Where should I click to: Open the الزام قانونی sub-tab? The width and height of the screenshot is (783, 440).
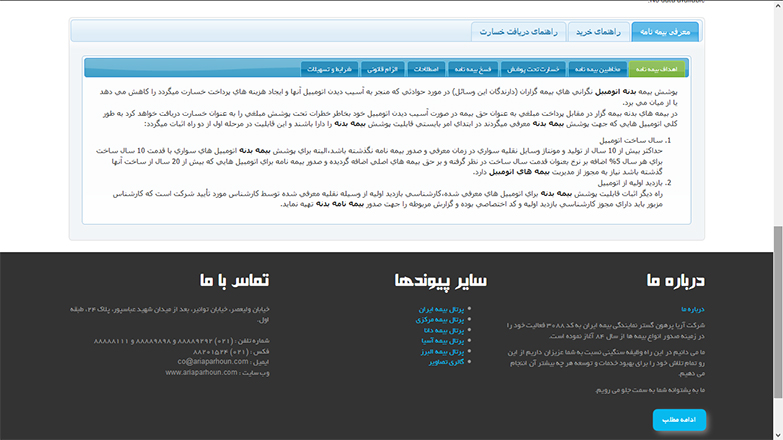383,69
